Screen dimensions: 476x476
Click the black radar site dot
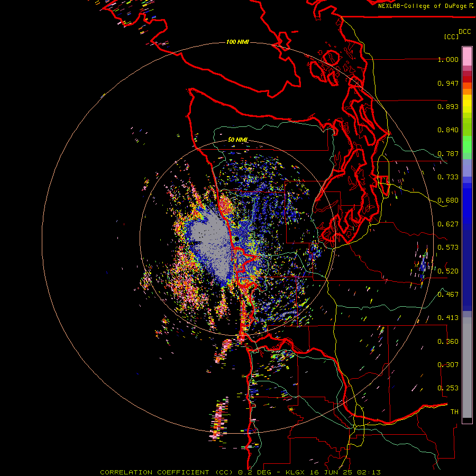[236, 240]
